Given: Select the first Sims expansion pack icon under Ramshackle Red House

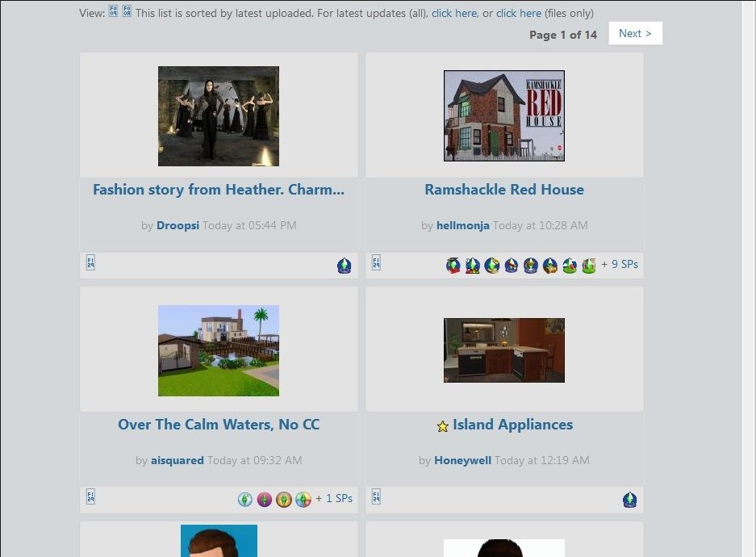Looking at the screenshot, I should tap(453, 265).
